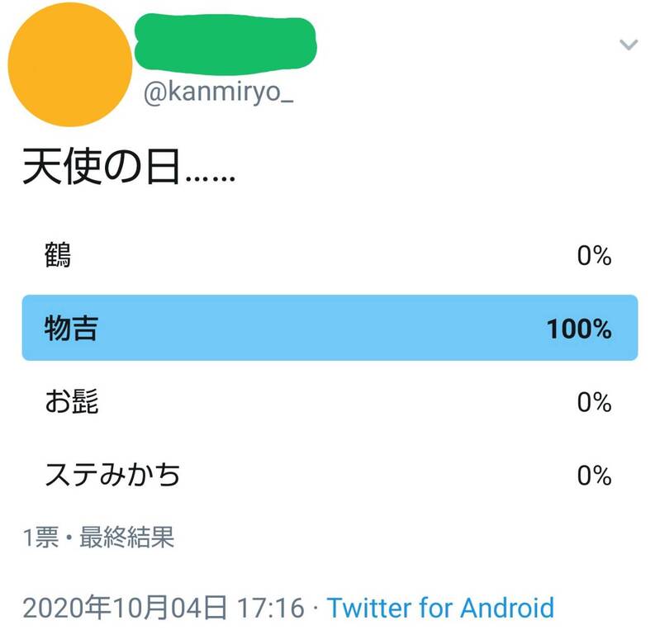Select the 物吉 poll option label
Viewport: 660px width, 644px height.
coord(71,329)
